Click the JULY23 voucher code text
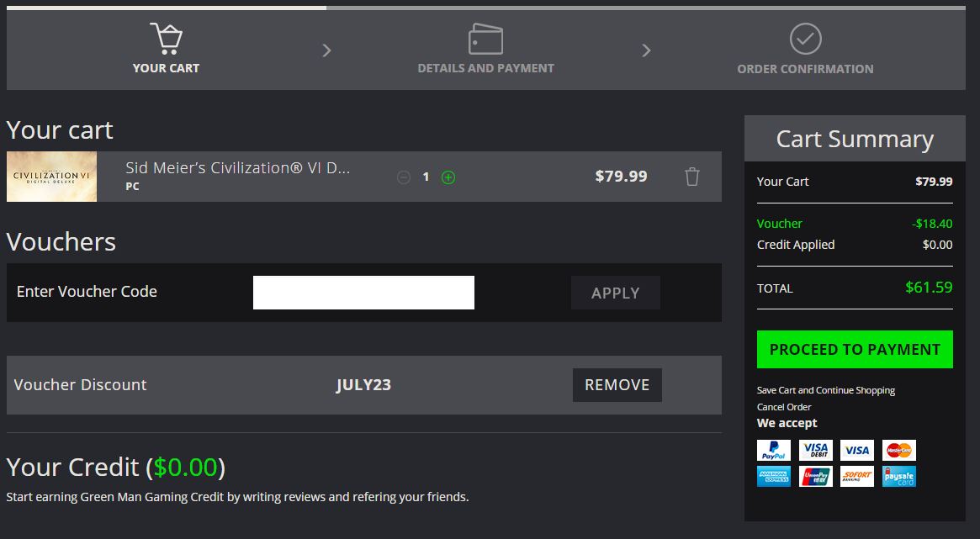The height and width of the screenshot is (539, 980). click(363, 385)
